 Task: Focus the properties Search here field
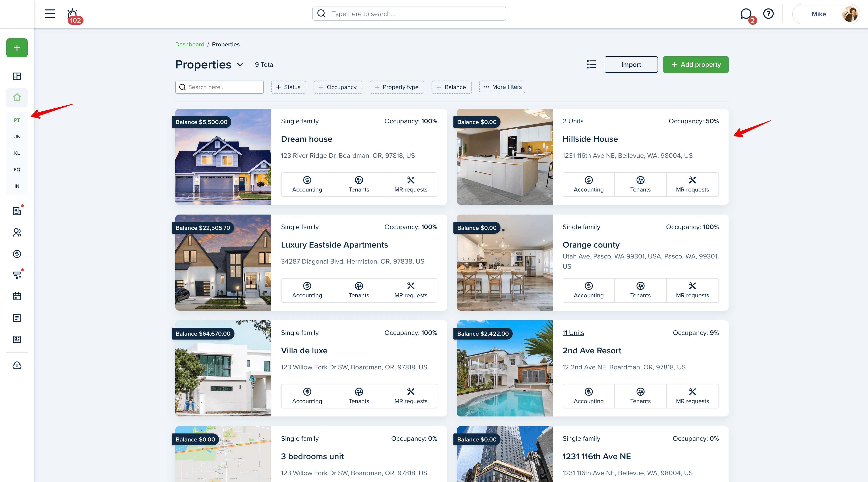219,87
